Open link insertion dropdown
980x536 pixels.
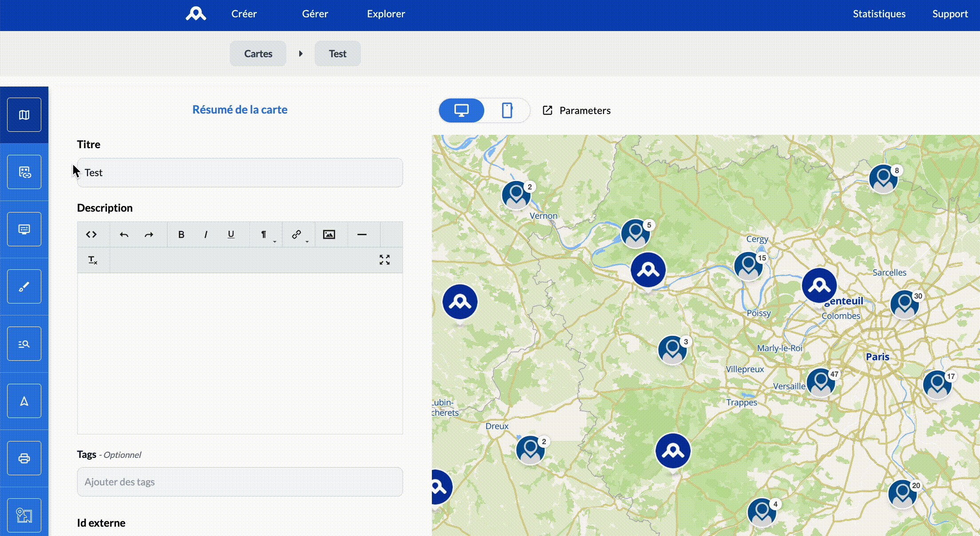tap(297, 234)
